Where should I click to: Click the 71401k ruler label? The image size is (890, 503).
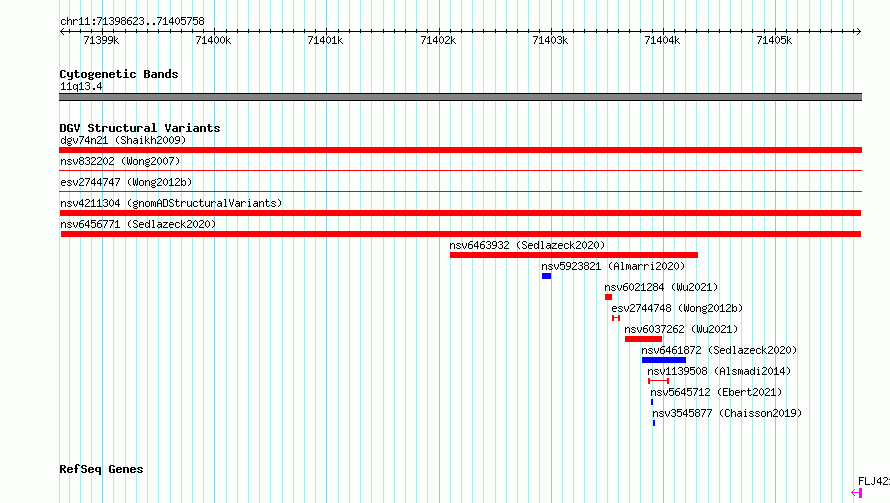pyautogui.click(x=325, y=40)
